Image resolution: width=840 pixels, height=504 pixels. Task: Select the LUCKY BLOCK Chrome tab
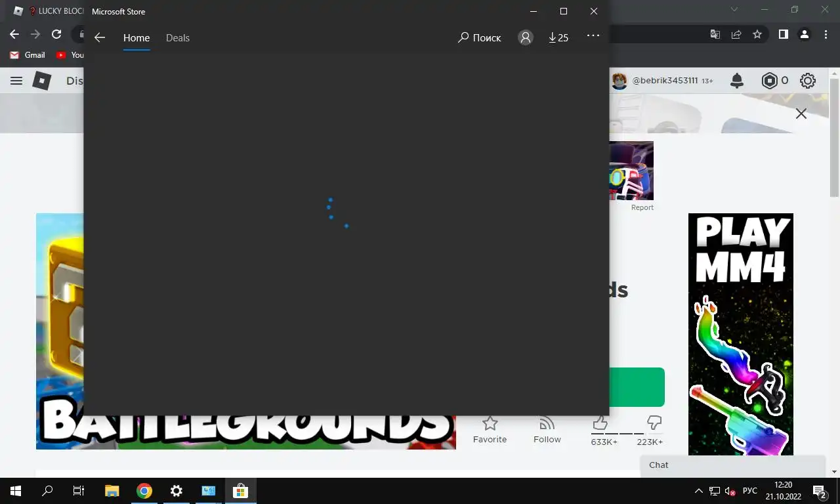[47, 11]
